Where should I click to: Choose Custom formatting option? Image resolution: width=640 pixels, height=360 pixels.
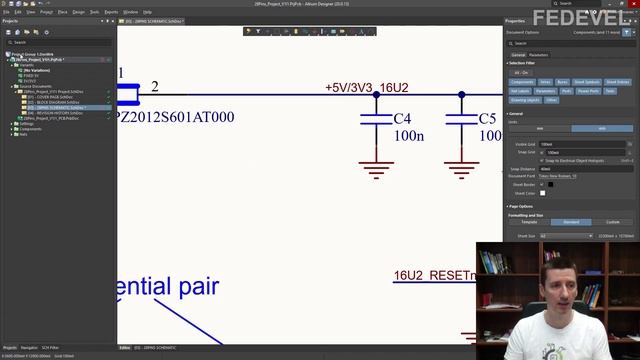point(613,222)
